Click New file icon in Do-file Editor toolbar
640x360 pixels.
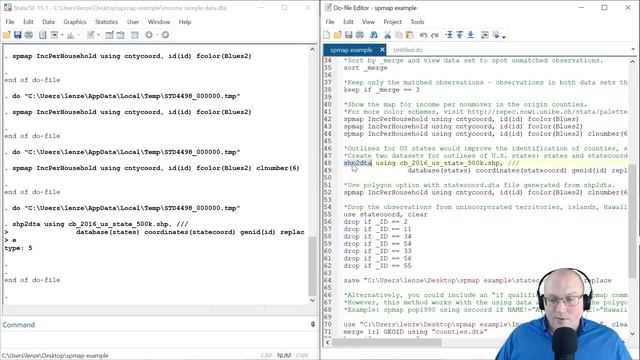[327, 35]
